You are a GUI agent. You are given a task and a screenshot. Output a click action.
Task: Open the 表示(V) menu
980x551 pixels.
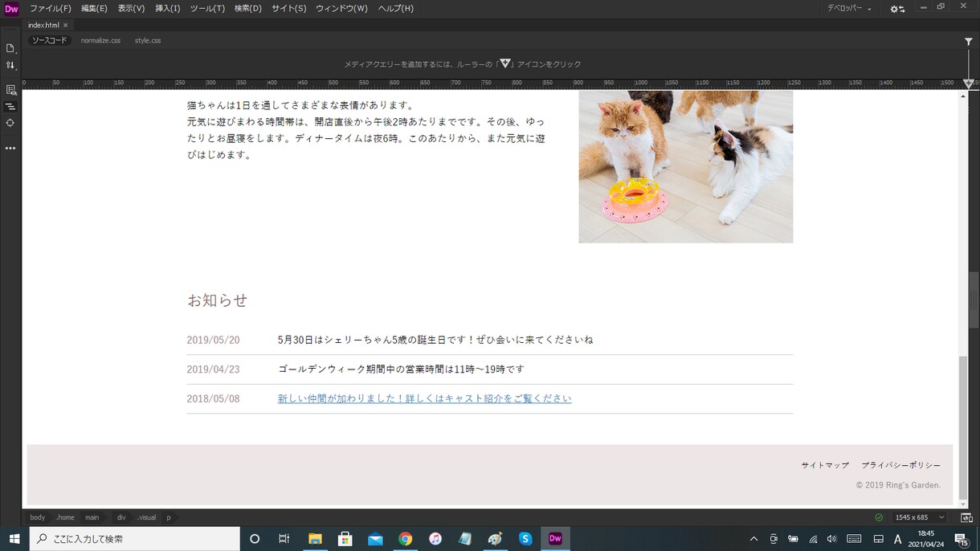(x=131, y=8)
